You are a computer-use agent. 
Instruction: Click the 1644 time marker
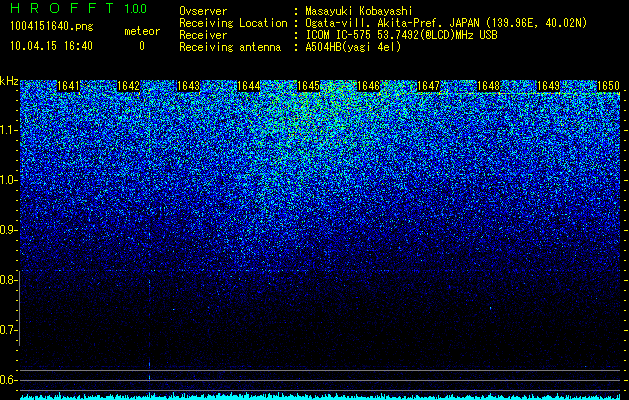(x=249, y=86)
